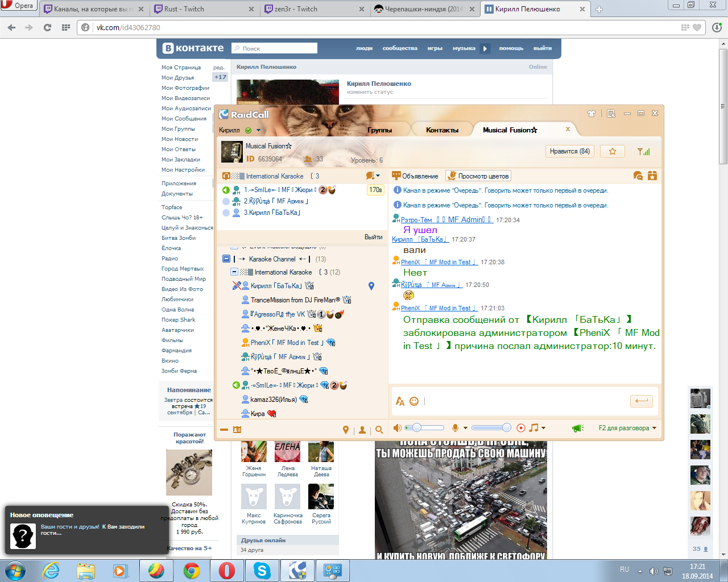
Task: Click the location pin next to Кирилл
Action: pyautogui.click(x=371, y=286)
